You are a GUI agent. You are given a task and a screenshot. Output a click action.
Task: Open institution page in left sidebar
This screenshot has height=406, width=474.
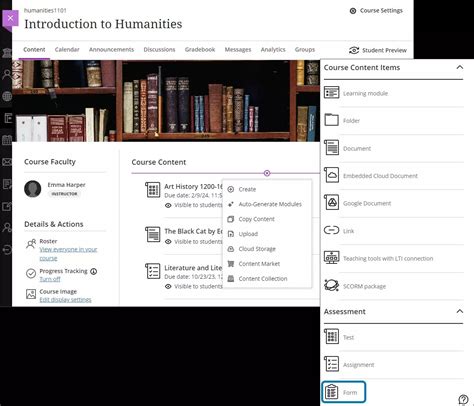point(7,53)
